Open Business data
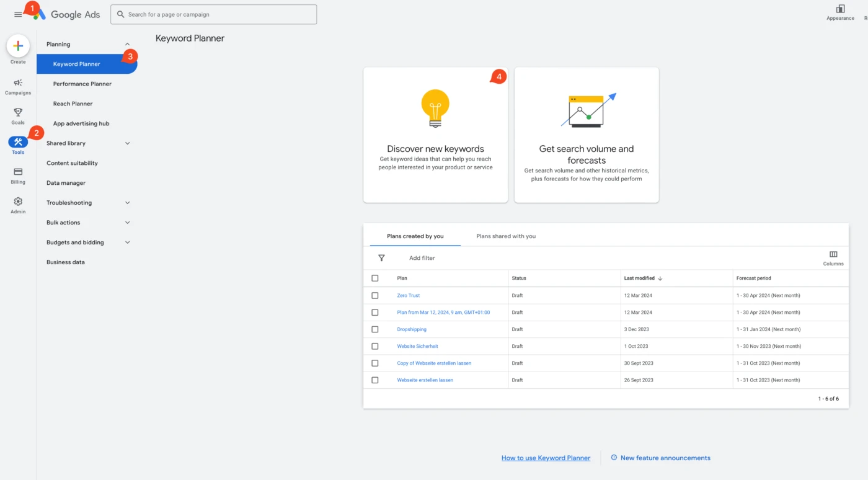The image size is (868, 480). (66, 262)
